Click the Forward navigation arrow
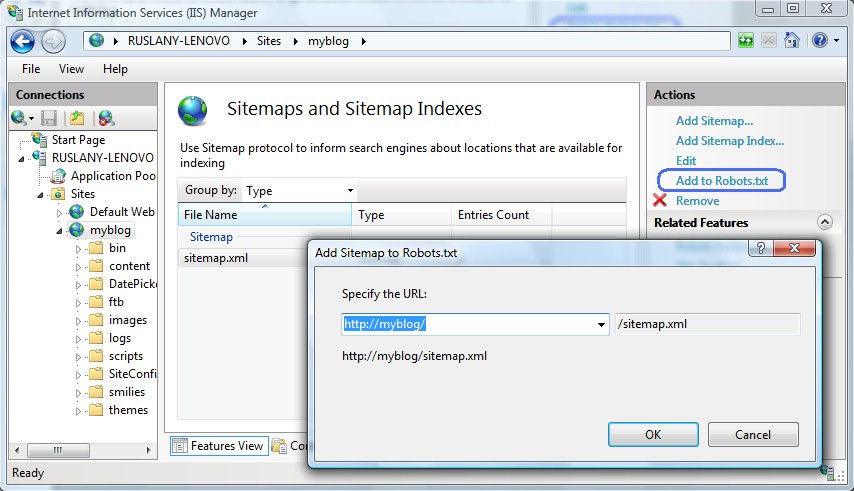 [x=53, y=41]
